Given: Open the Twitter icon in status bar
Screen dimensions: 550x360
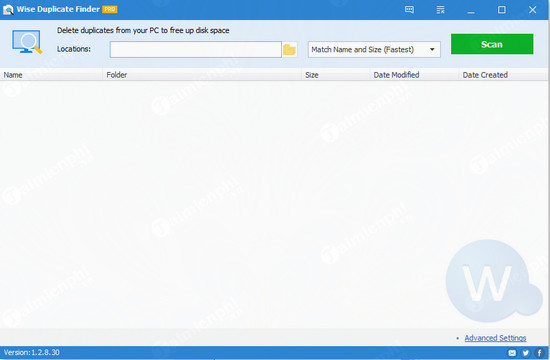Looking at the screenshot, I should coord(525,353).
